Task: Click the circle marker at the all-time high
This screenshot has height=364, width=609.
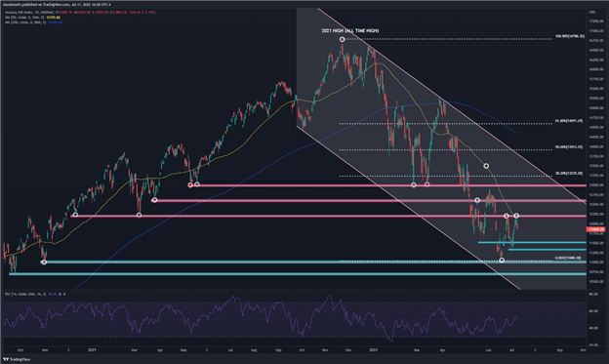Action: pyautogui.click(x=342, y=39)
